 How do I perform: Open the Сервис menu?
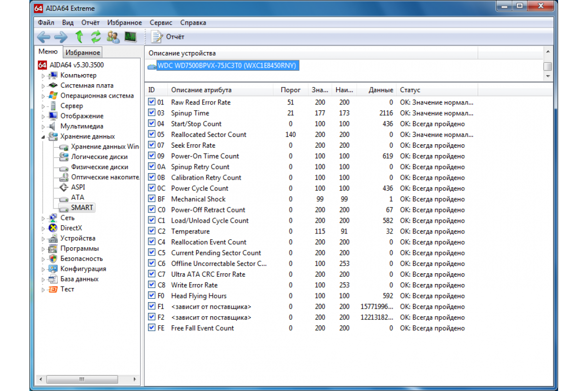tap(161, 23)
